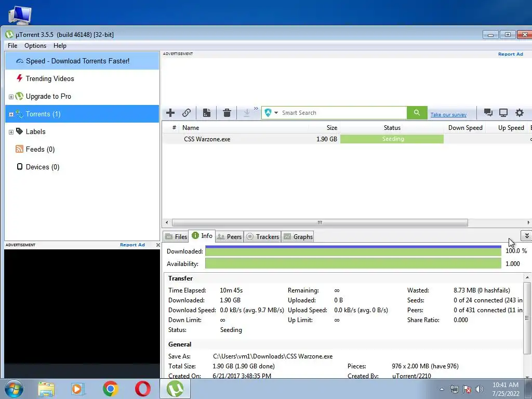Screen dimensions: 532x399
Task: Click the green Seeding status bar
Action: [392, 139]
